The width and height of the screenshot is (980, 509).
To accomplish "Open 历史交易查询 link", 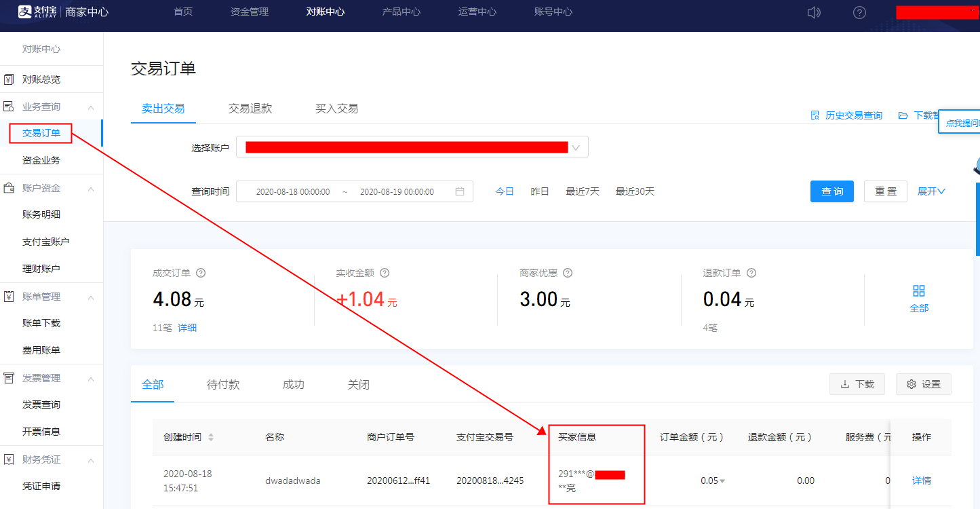I will 854,115.
